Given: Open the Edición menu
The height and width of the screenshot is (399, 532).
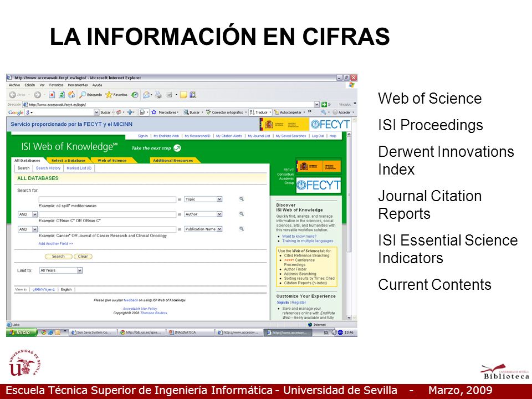Looking at the screenshot, I should point(30,85).
